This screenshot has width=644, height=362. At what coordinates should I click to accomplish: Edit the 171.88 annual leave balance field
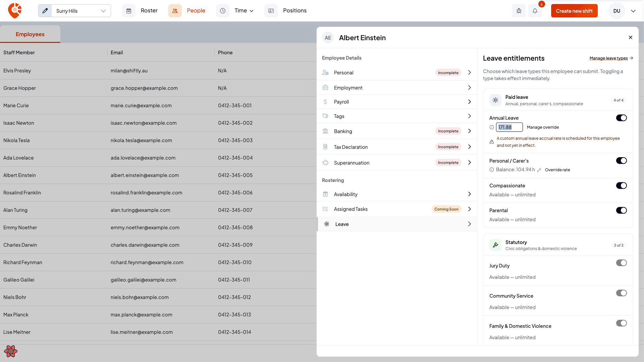[509, 127]
